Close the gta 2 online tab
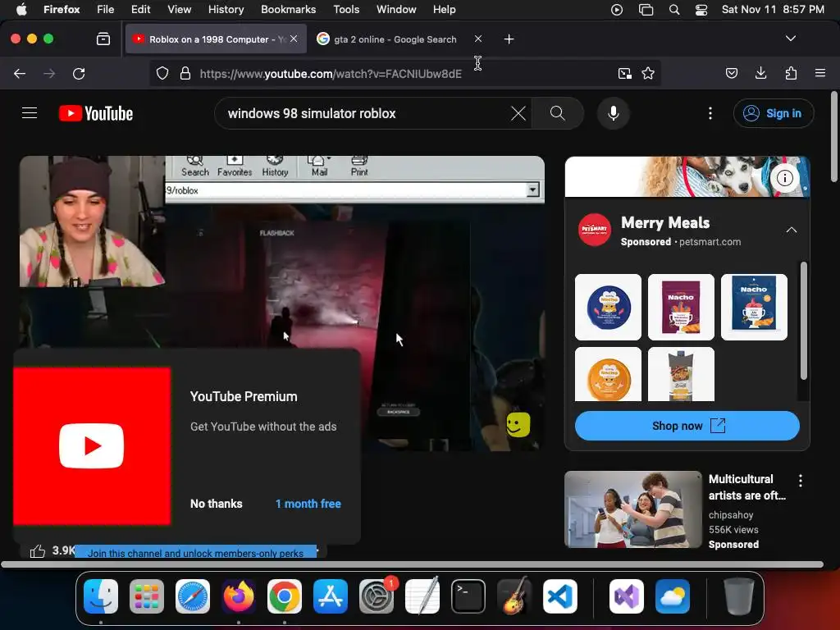This screenshot has width=840, height=630. coord(478,39)
